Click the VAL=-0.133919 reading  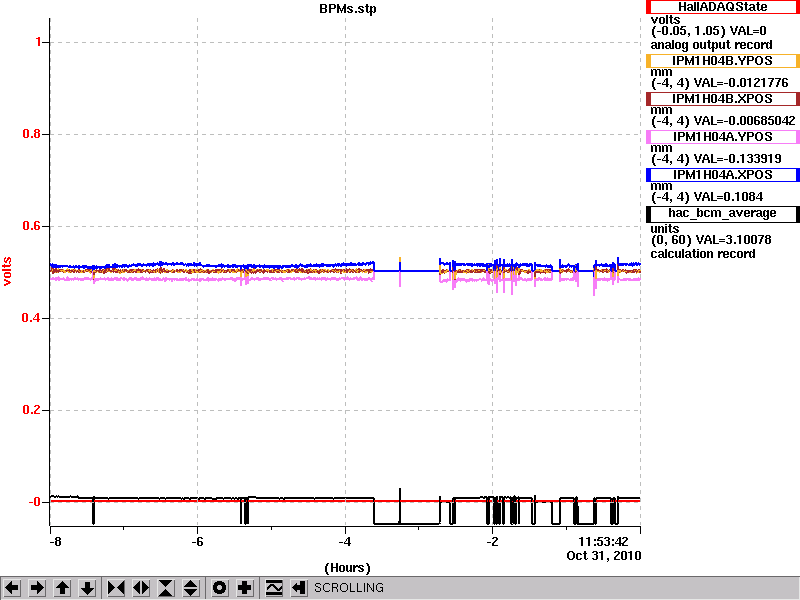coord(738,159)
